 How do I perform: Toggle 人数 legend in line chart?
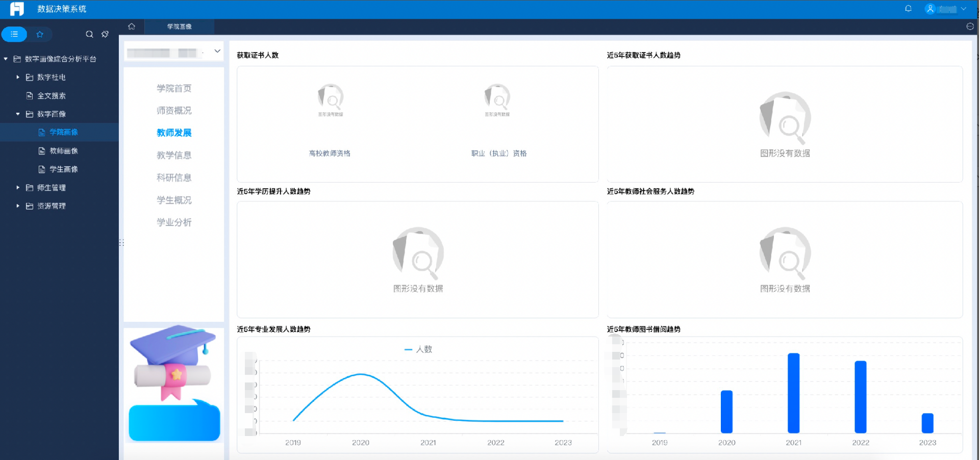click(418, 349)
